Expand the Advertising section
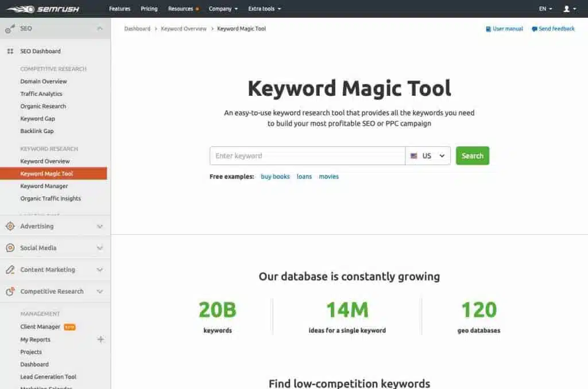Screen dimensions: 588x389 point(100,226)
